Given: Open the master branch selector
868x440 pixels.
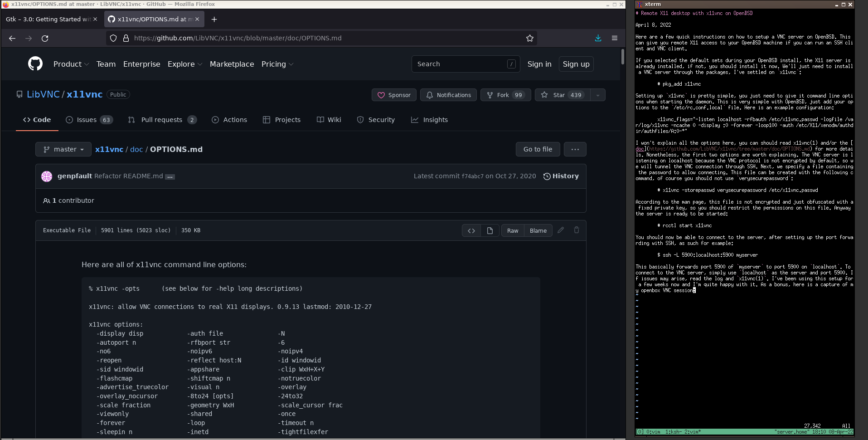Looking at the screenshot, I should coord(63,149).
